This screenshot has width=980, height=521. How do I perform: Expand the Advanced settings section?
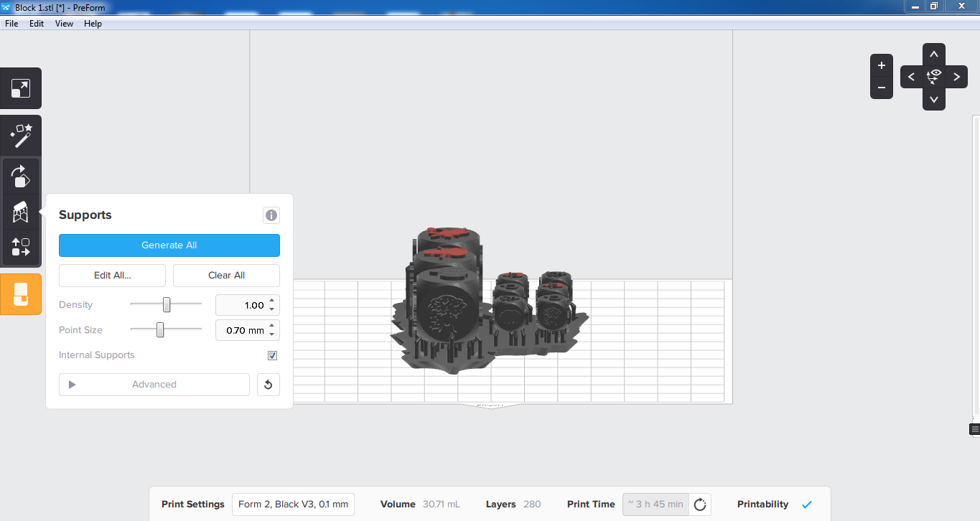154,385
